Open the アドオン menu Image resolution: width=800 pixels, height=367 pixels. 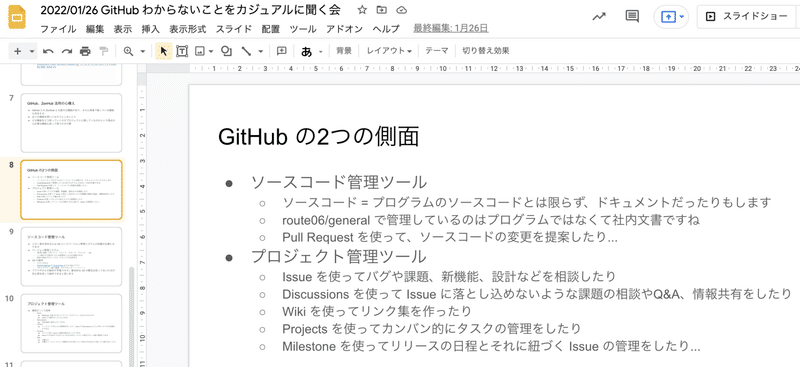pyautogui.click(x=344, y=29)
